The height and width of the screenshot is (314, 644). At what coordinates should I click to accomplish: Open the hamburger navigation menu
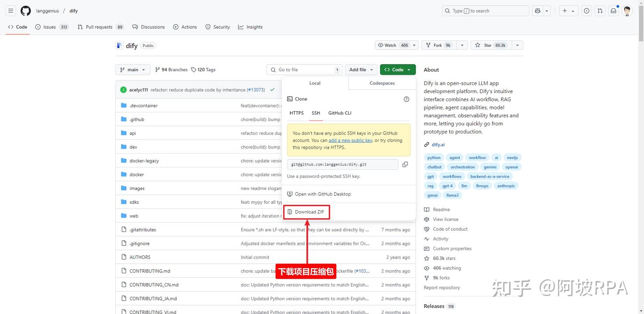11,11
